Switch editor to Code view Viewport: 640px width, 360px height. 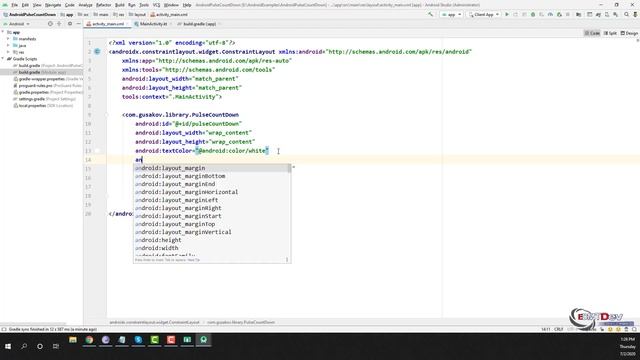pyautogui.click(x=592, y=33)
